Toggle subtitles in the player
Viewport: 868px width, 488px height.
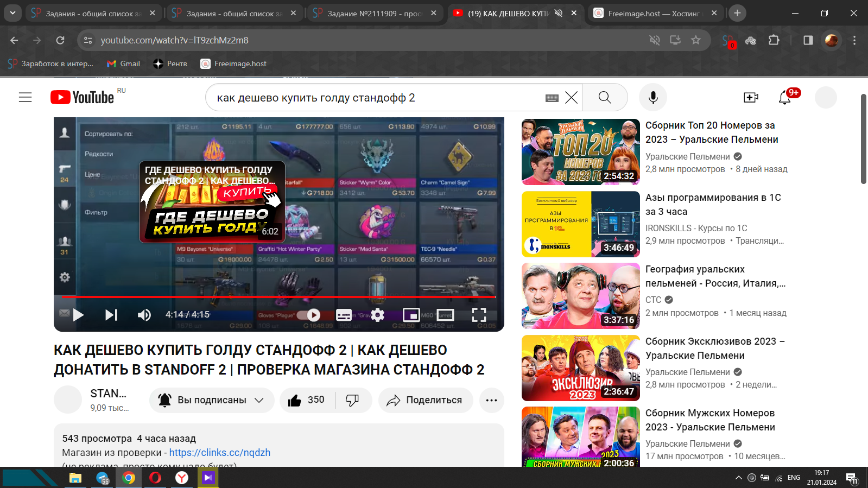click(x=344, y=315)
